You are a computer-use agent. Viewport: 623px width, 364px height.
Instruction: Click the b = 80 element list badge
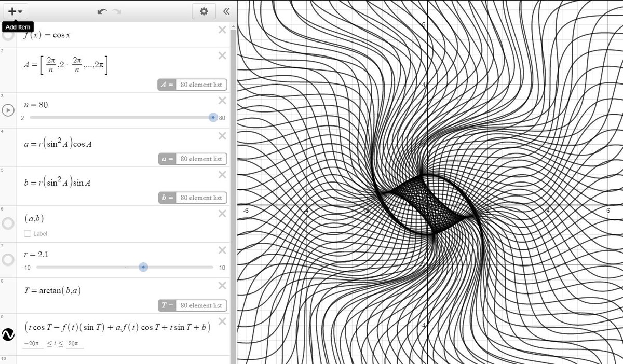193,198
